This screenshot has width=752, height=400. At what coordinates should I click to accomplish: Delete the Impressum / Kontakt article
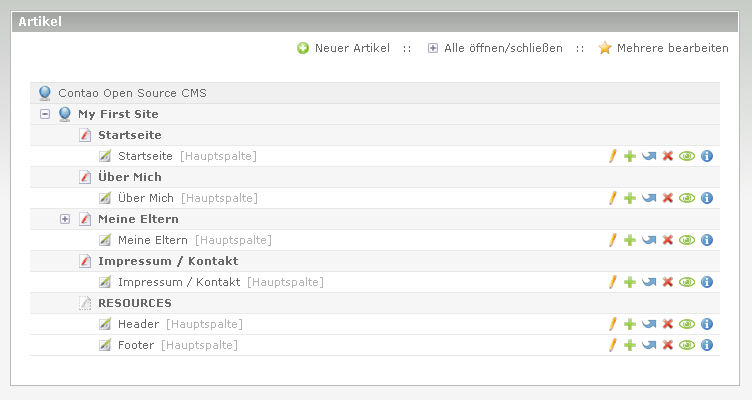point(667,282)
